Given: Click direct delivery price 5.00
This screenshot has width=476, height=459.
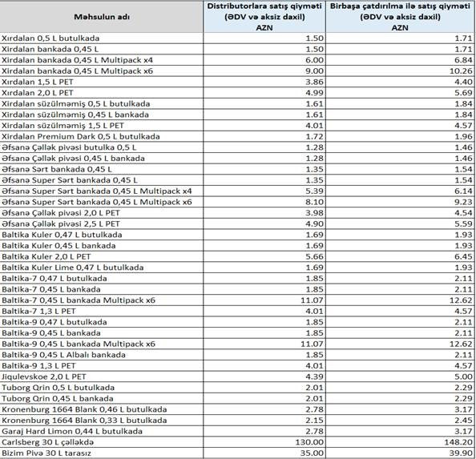Looking at the screenshot, I should pos(400,376).
